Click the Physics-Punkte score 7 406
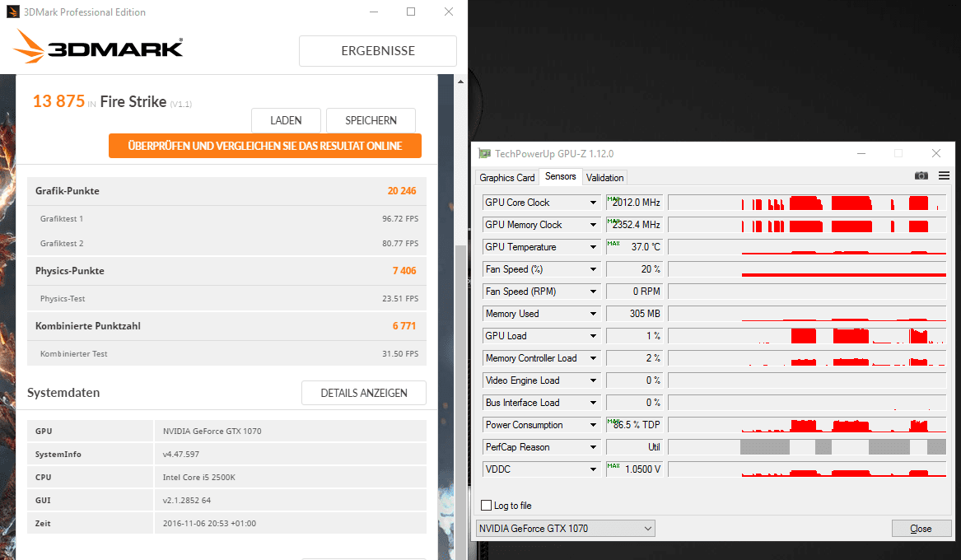The width and height of the screenshot is (961, 560). pos(404,271)
